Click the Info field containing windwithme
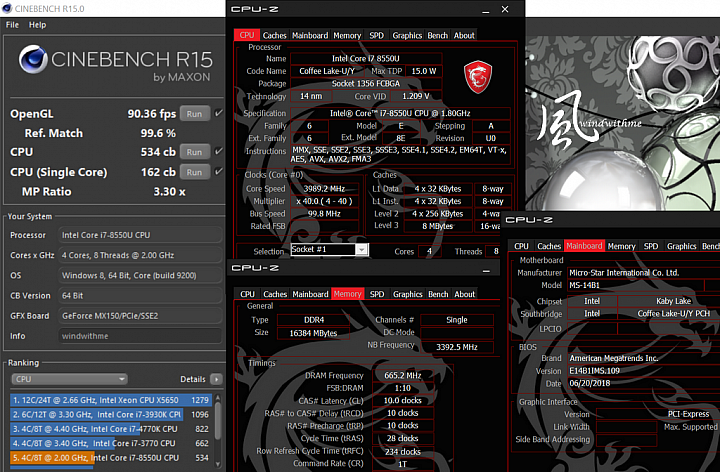 tap(140, 336)
